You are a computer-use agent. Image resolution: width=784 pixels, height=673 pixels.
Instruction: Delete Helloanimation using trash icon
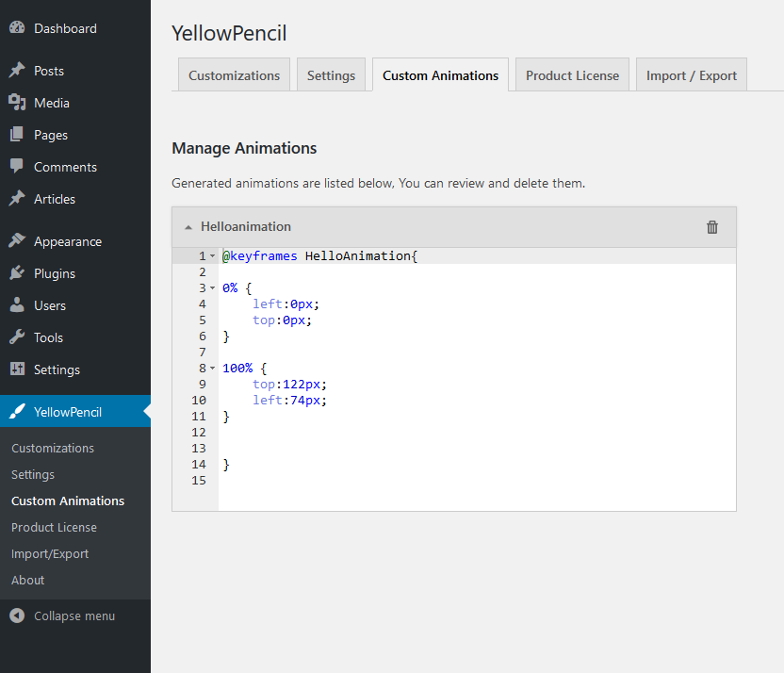click(x=712, y=227)
